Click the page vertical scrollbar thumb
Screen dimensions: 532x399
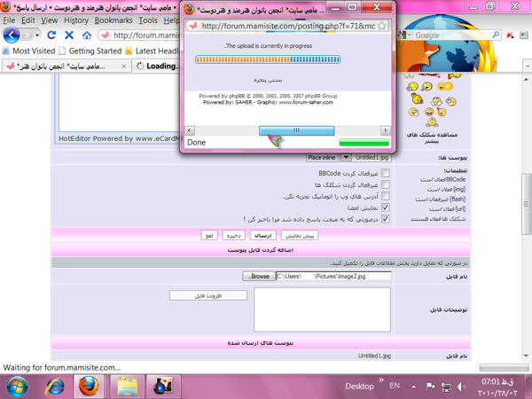[x=526, y=204]
